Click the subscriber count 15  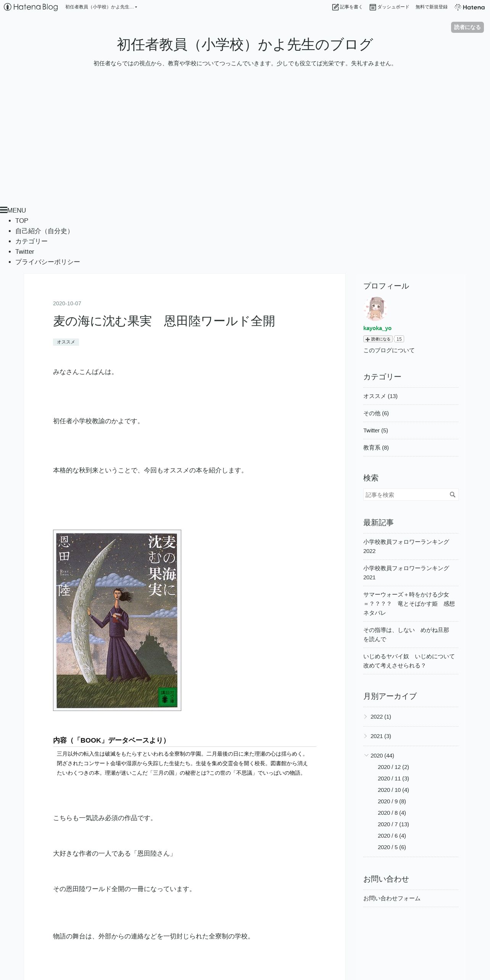(x=399, y=339)
